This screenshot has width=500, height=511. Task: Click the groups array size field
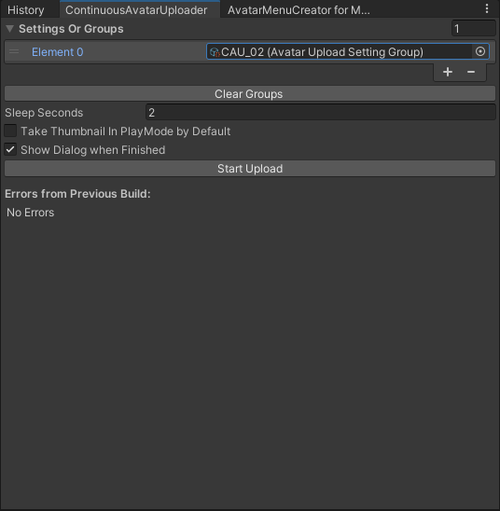click(473, 29)
